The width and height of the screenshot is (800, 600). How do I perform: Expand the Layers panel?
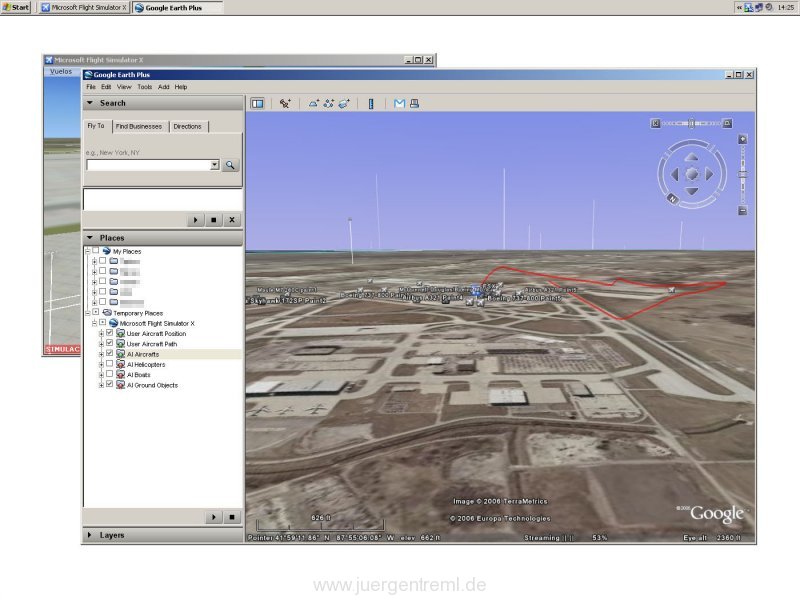point(90,535)
